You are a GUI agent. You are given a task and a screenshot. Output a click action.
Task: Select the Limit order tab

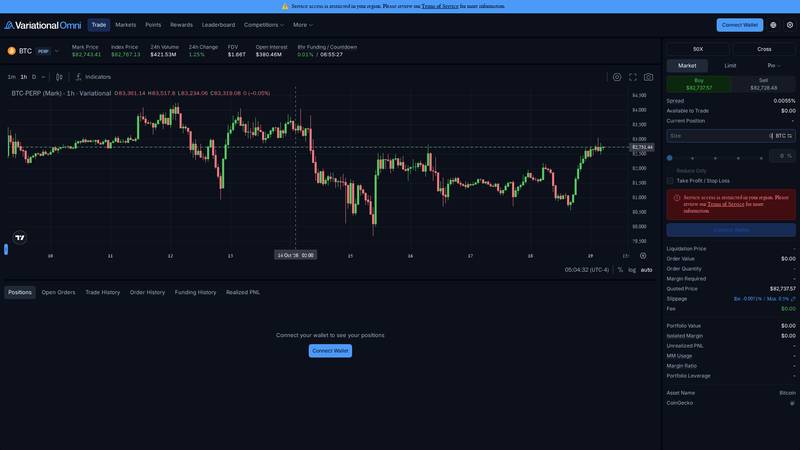coord(730,66)
